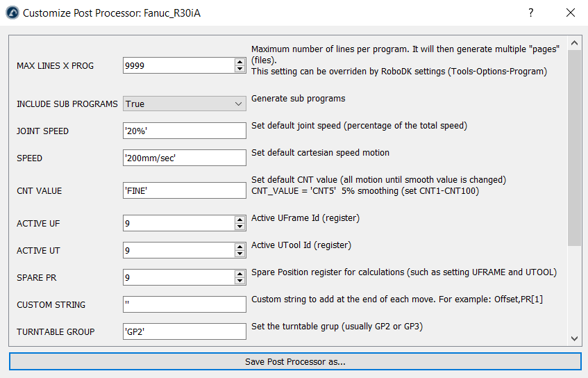588x378 pixels.
Task: Click into the JOINT SPEED field
Action: pyautogui.click(x=184, y=131)
